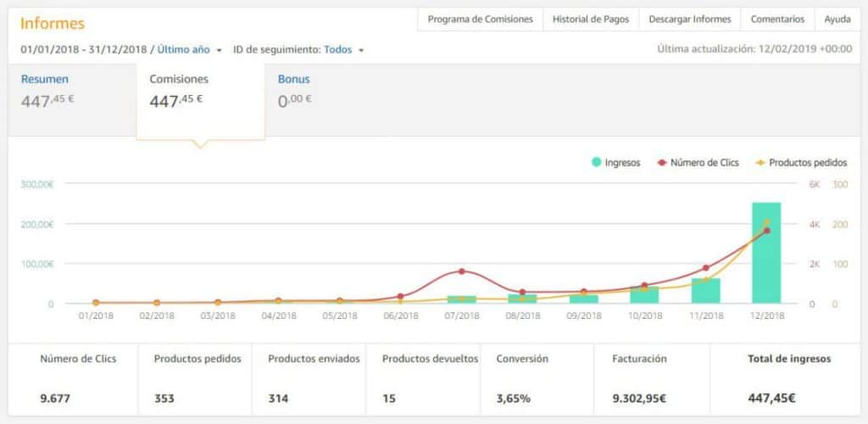Click the 11/2018 income bar
Viewport: 868px width, 424px height.
point(706,291)
